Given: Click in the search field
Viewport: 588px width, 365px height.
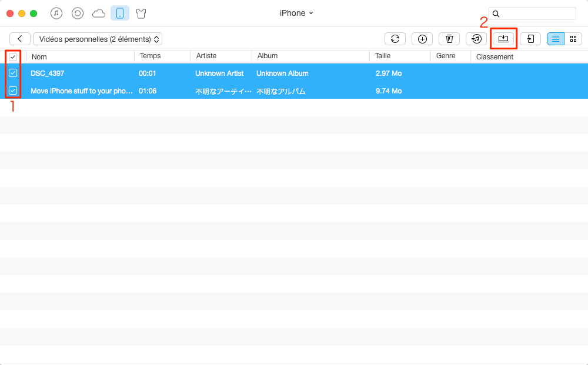Looking at the screenshot, I should 532,14.
